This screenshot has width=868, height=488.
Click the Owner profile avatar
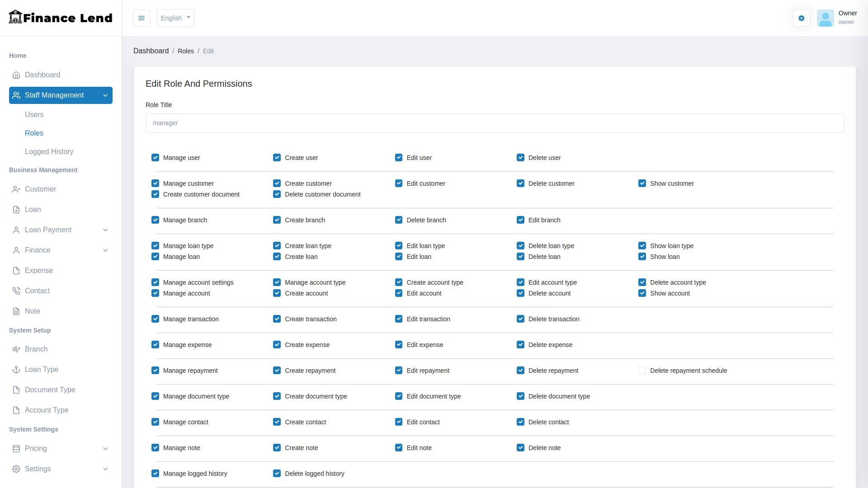click(x=825, y=18)
